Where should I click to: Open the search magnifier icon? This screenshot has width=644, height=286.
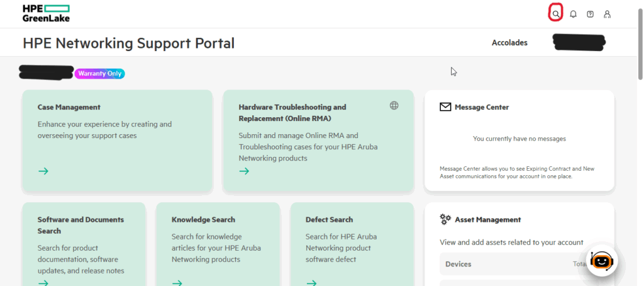(556, 14)
